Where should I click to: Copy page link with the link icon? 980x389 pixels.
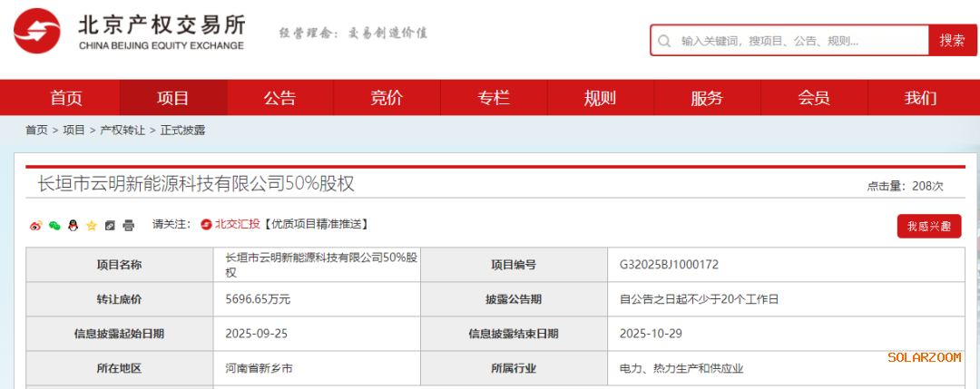click(x=110, y=225)
